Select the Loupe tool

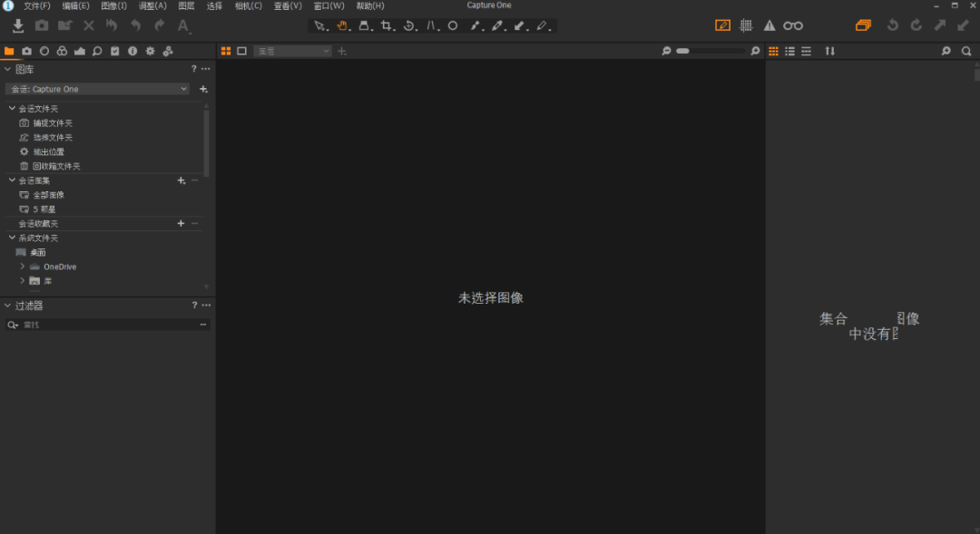pos(365,25)
